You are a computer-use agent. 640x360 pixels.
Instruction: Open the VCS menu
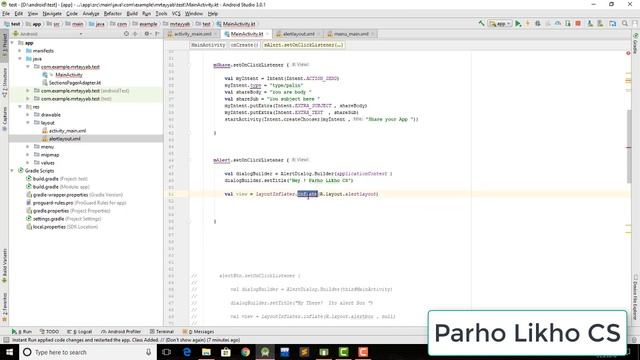[176, 13]
